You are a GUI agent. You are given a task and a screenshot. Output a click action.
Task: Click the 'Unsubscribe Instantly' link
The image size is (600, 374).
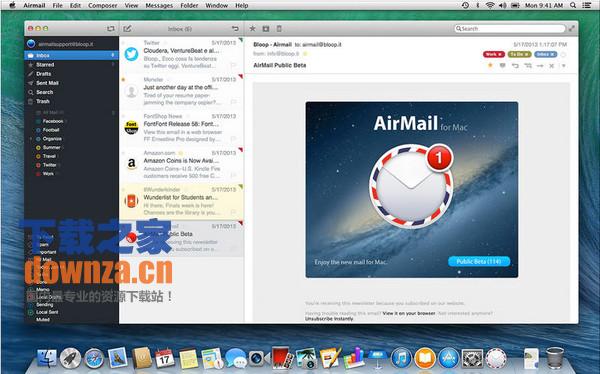[x=329, y=318]
